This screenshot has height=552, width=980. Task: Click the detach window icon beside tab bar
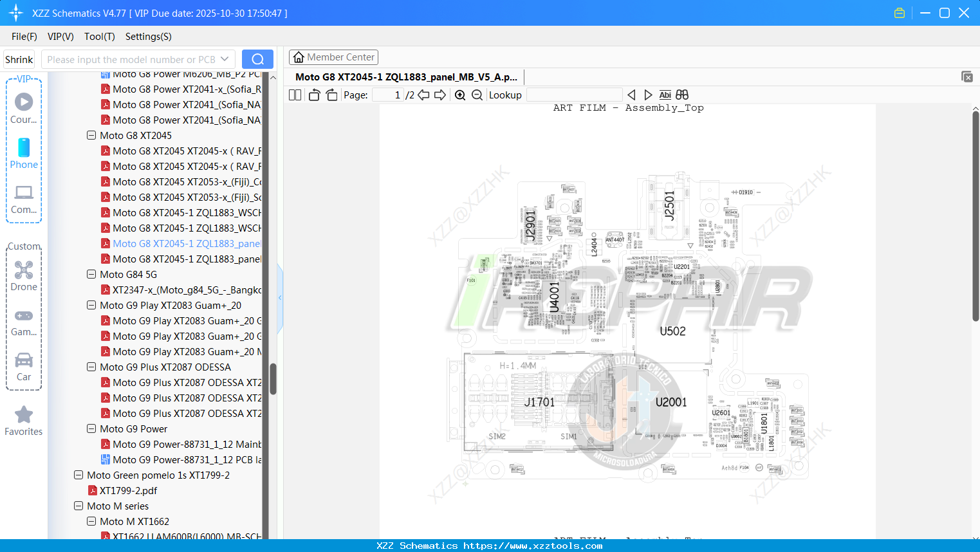967,77
